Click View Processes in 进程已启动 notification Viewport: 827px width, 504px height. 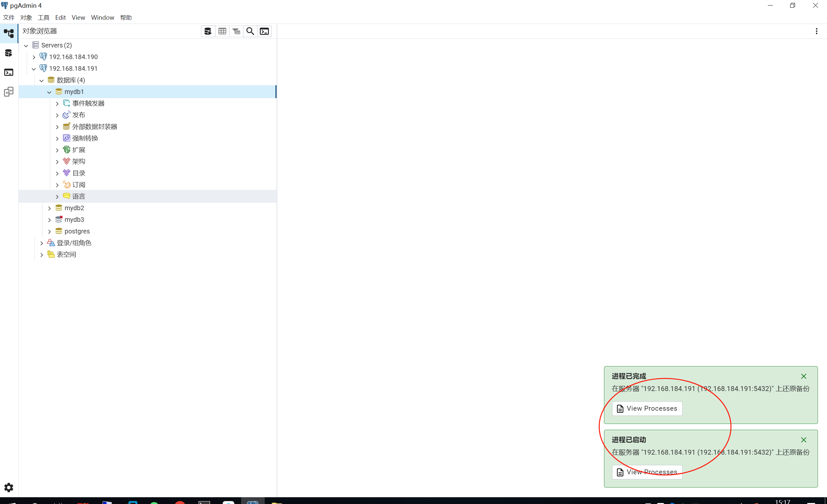pos(647,472)
